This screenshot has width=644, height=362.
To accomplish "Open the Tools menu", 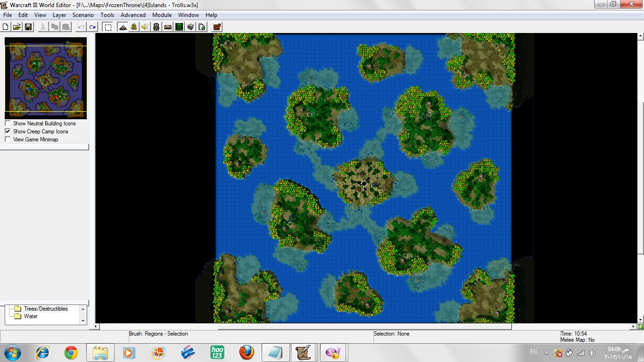I will coord(107,15).
